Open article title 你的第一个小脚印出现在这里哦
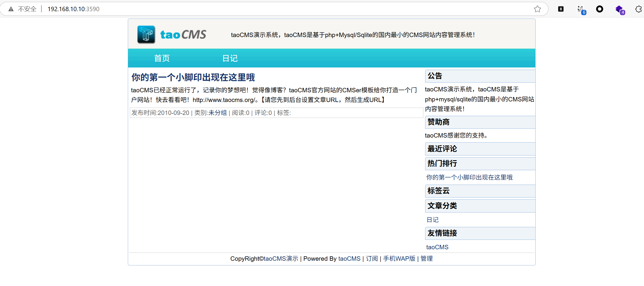The height and width of the screenshot is (286, 644). pyautogui.click(x=193, y=77)
